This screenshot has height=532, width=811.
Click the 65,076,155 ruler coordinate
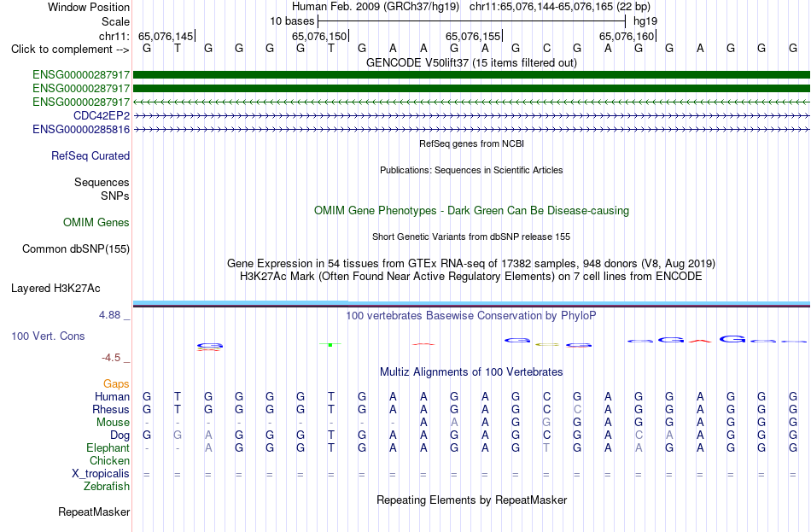point(473,36)
